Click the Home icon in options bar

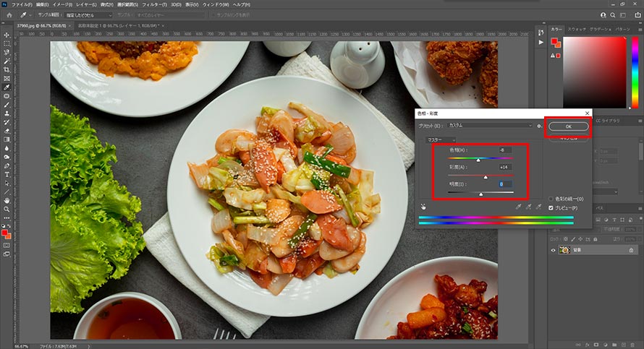[x=9, y=14]
